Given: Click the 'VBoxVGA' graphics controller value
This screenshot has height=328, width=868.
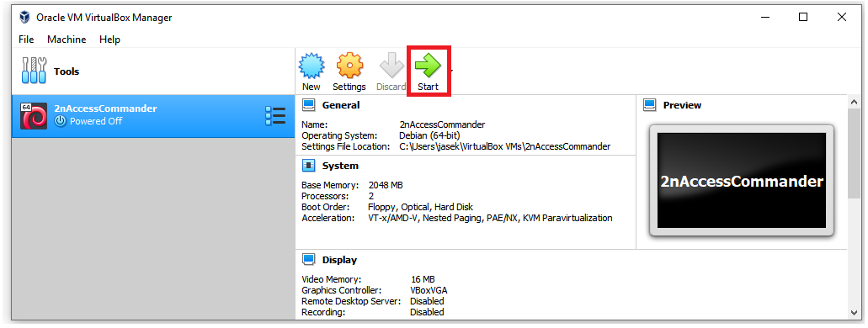Looking at the screenshot, I should 429,290.
